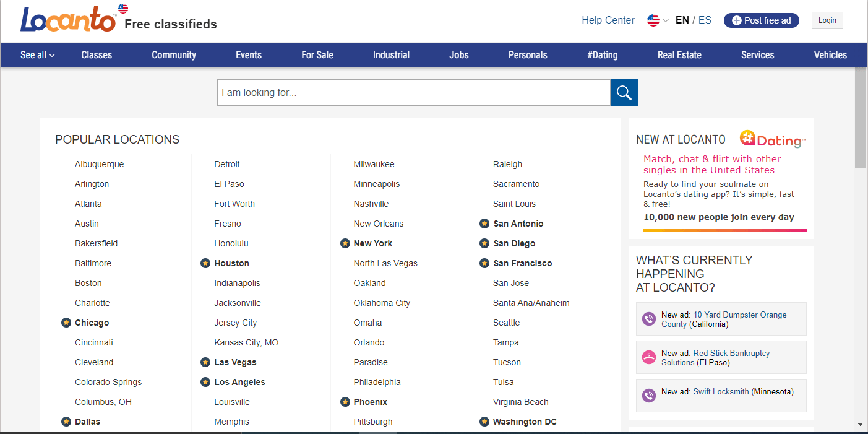Viewport: 868px width, 434px height.
Task: Click the star icon beside New York
Action: [x=345, y=243]
